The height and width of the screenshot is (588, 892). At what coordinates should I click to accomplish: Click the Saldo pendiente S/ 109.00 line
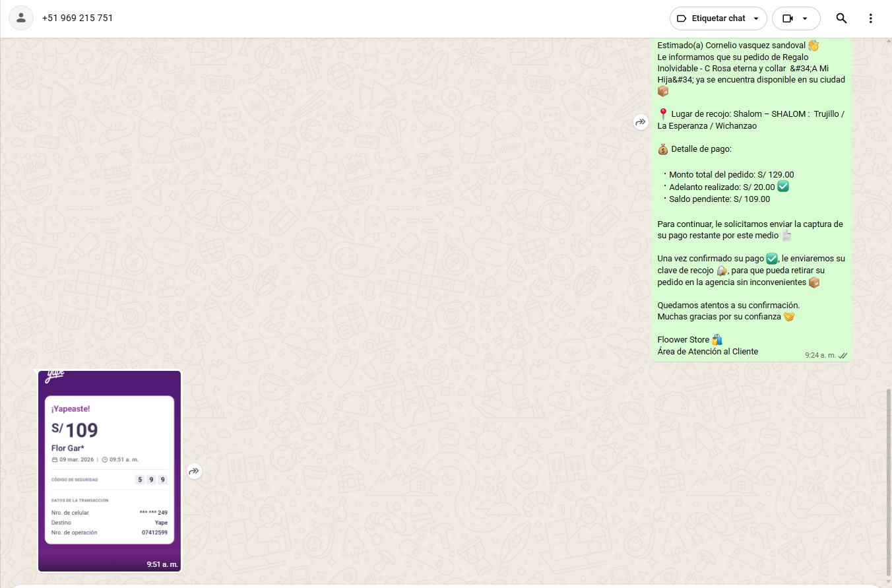point(719,199)
